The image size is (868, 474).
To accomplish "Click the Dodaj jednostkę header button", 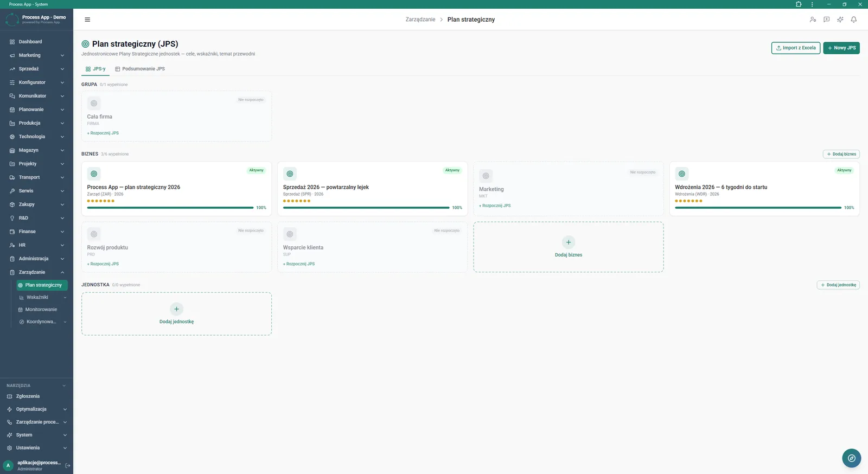I will click(x=838, y=285).
